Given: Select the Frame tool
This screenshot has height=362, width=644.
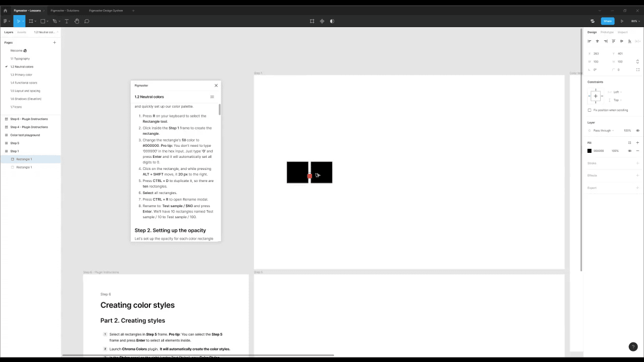Looking at the screenshot, I should [31, 21].
